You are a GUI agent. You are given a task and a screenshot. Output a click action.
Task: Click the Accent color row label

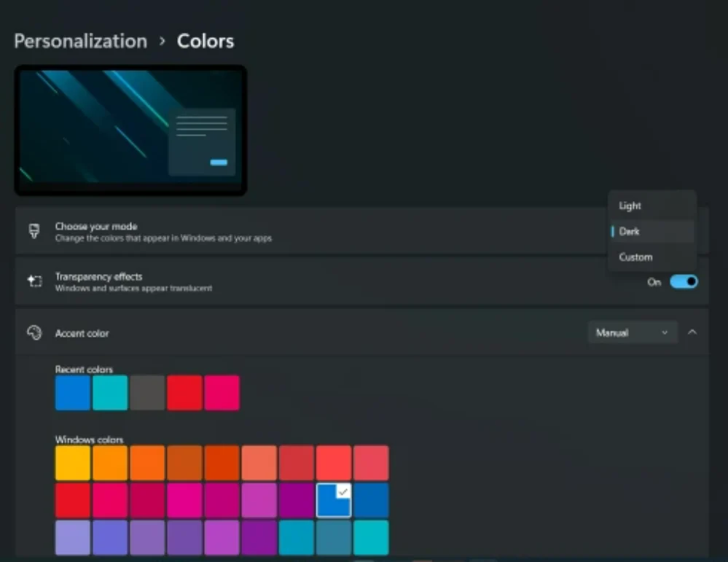pos(82,333)
